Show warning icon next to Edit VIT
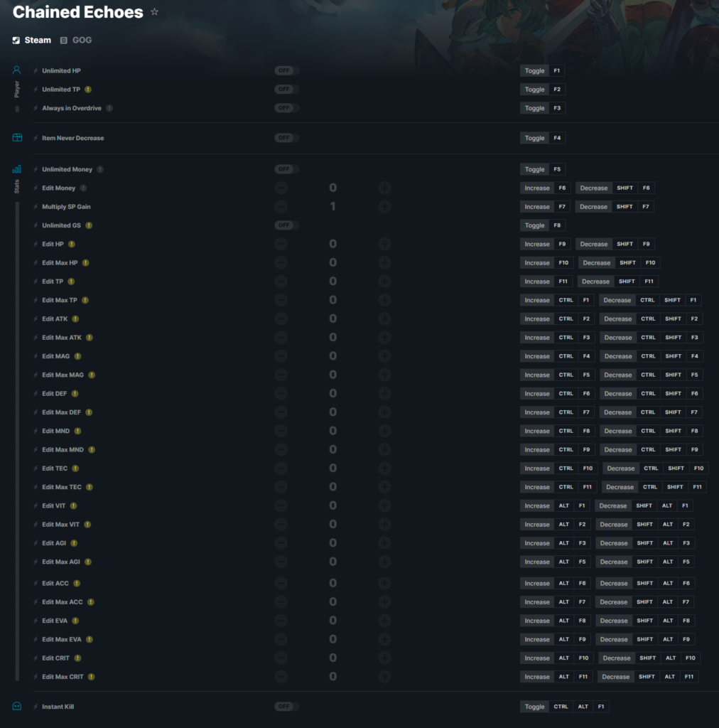The width and height of the screenshot is (719, 728). coord(74,505)
